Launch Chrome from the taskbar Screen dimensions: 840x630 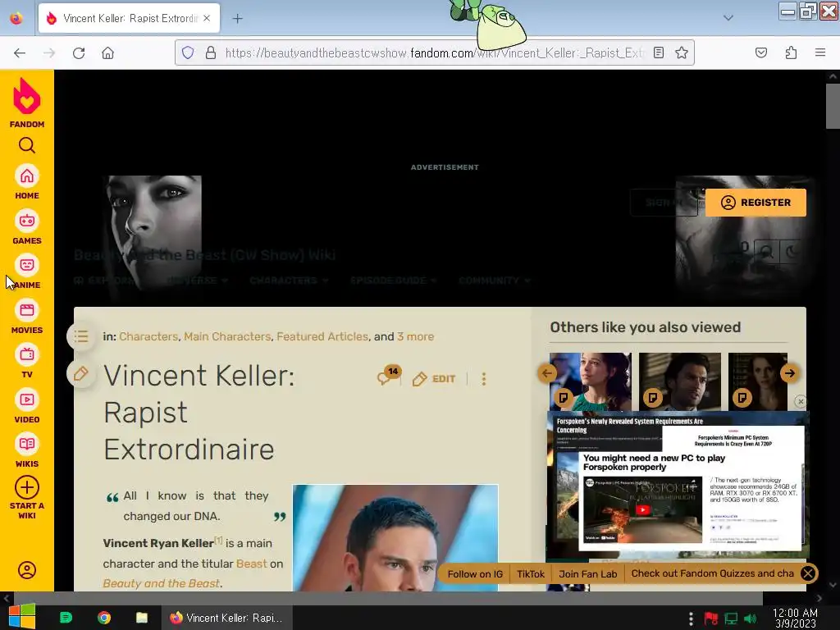[104, 618]
